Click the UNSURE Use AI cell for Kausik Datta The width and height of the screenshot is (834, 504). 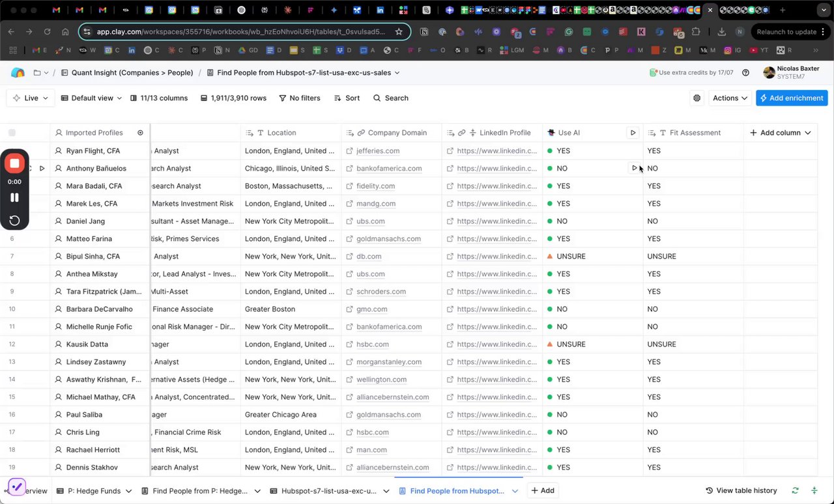click(x=593, y=344)
